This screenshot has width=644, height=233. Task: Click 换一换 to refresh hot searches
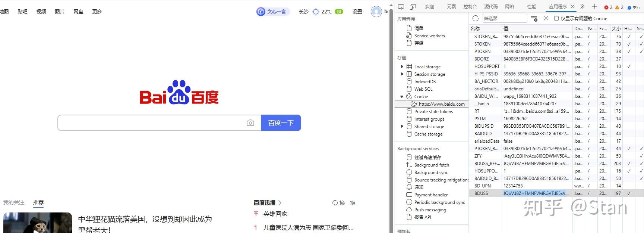point(344,203)
